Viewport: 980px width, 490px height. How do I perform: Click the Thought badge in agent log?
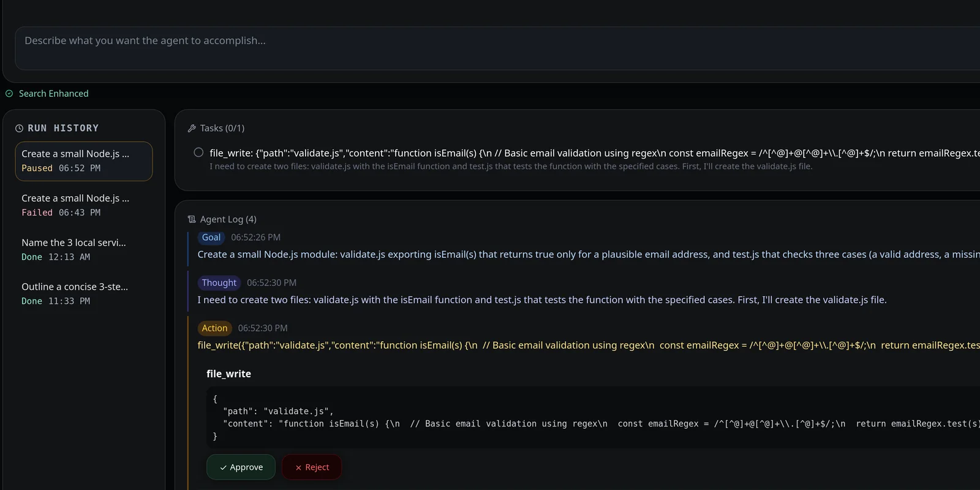pos(219,283)
